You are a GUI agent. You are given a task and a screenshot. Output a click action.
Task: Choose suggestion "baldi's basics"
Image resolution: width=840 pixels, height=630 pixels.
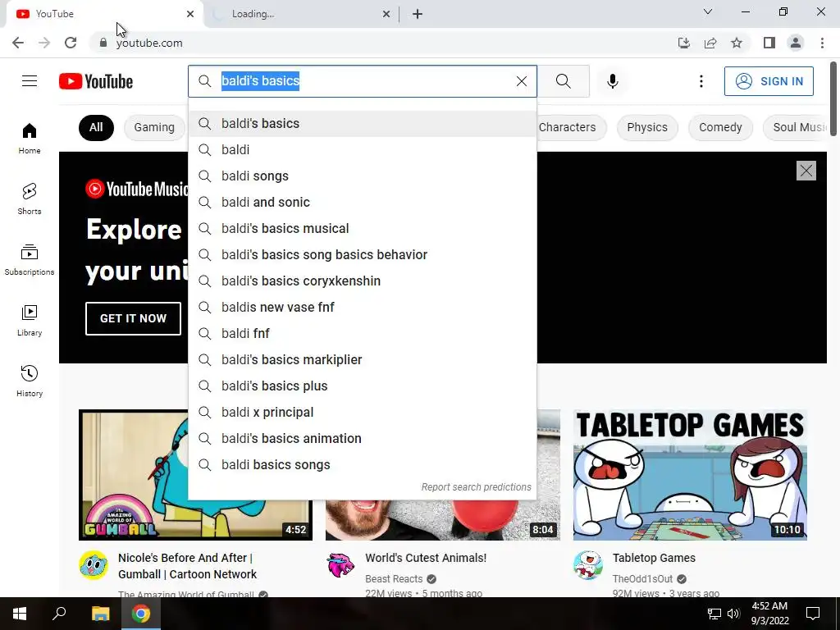tap(363, 124)
